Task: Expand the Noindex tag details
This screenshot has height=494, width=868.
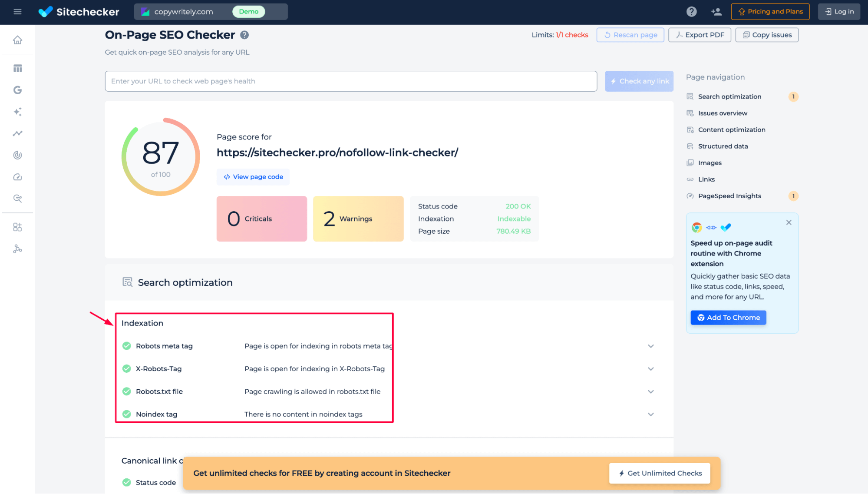Action: point(650,414)
